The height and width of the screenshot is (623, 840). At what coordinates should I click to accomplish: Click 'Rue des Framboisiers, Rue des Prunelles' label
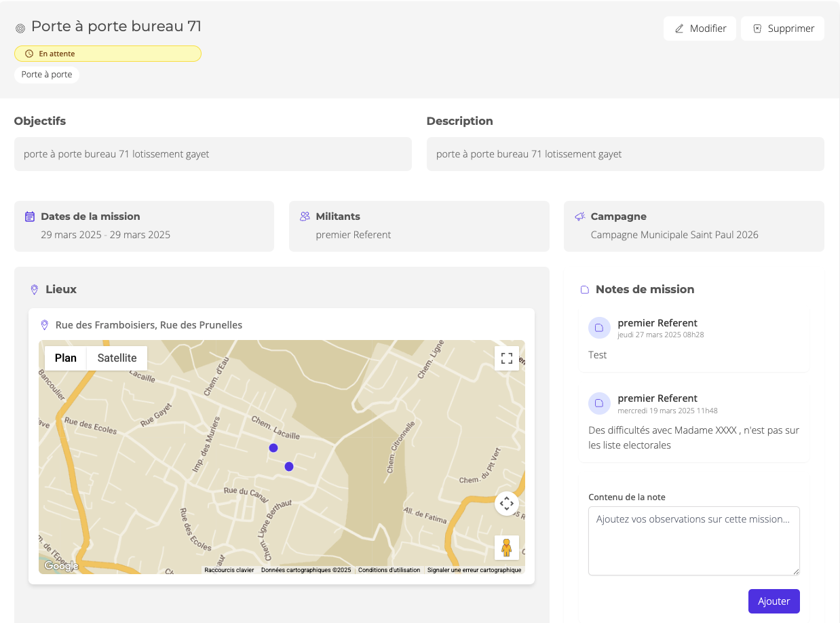[x=149, y=325]
